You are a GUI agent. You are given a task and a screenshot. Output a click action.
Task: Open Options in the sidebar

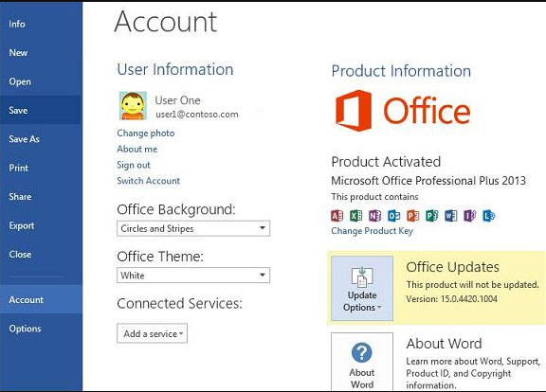[x=41, y=329]
